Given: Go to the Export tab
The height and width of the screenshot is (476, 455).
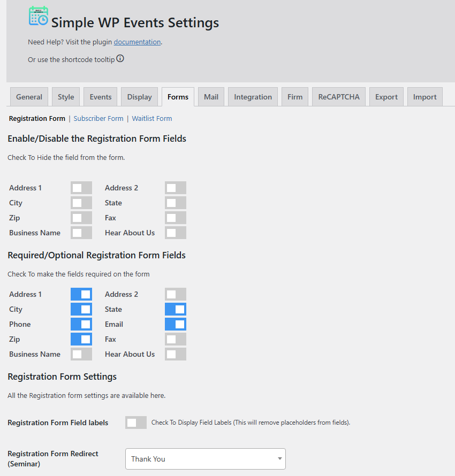Looking at the screenshot, I should (386, 97).
